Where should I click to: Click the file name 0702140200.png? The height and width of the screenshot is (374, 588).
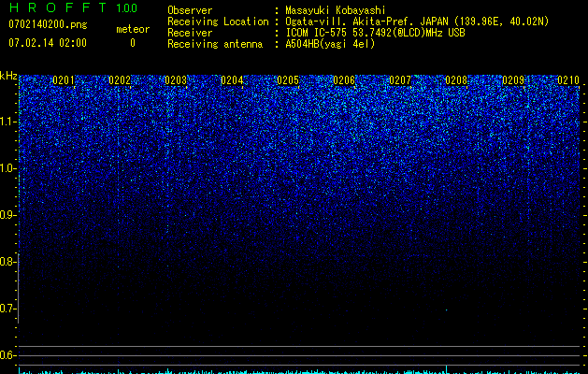(48, 25)
